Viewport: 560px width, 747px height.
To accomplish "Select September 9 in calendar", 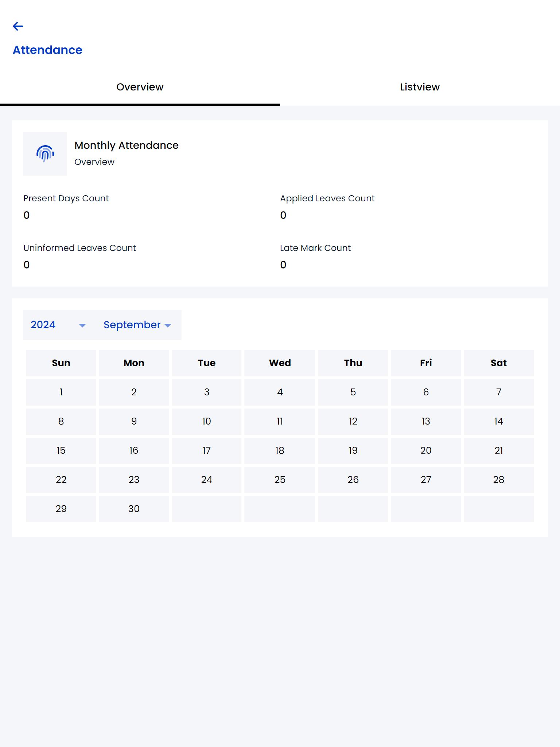I will point(134,422).
